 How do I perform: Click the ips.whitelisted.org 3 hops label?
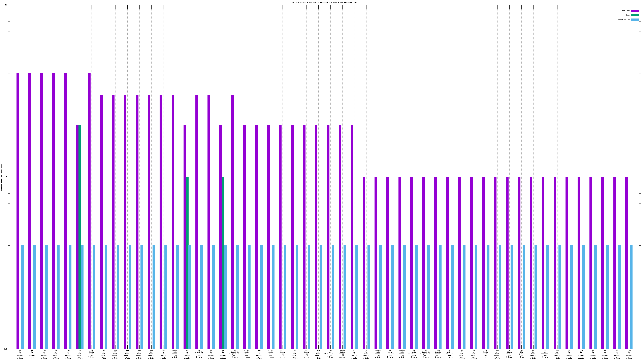330,354
